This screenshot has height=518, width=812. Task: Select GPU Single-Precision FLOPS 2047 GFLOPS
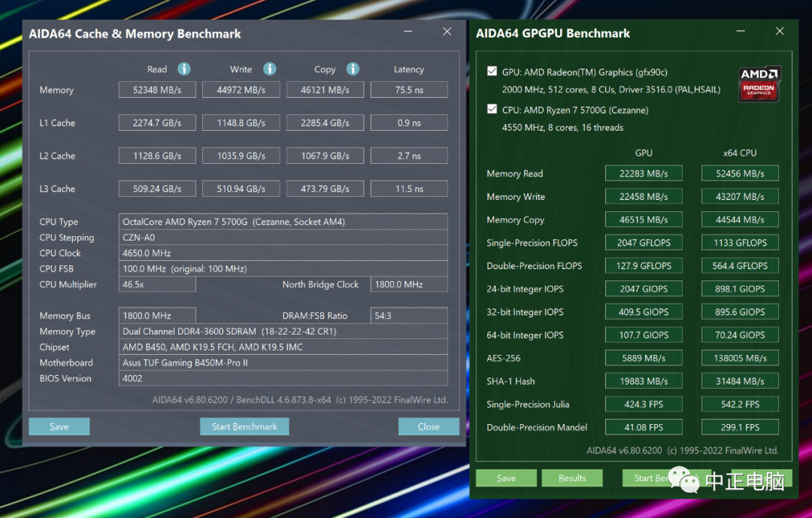point(644,242)
